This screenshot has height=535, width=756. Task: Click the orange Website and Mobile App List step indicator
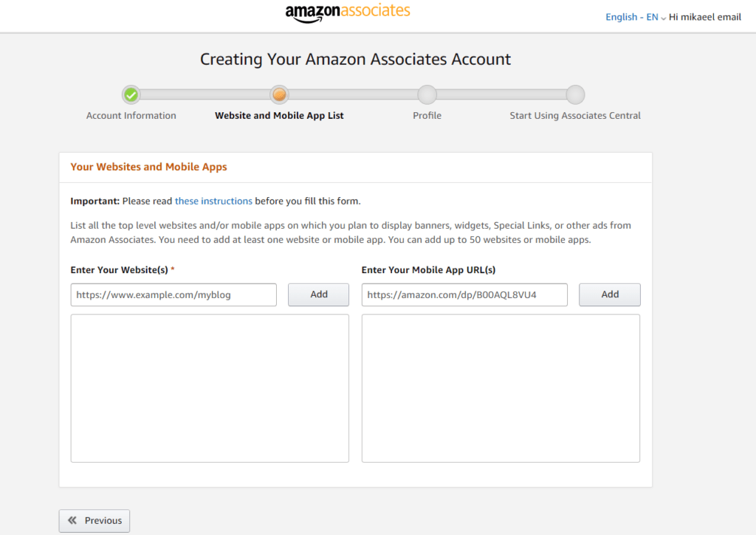coord(279,94)
